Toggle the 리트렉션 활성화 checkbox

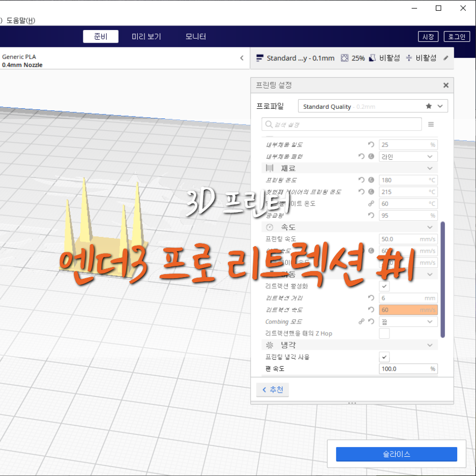coord(384,286)
